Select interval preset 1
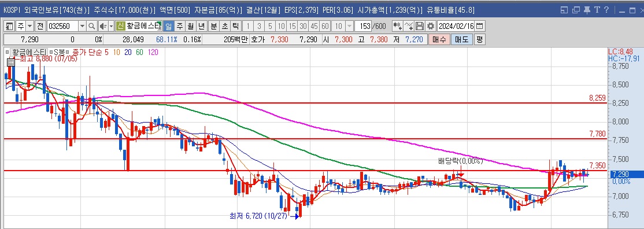Image resolution: width=644 pixels, height=229 pixels. [248, 27]
